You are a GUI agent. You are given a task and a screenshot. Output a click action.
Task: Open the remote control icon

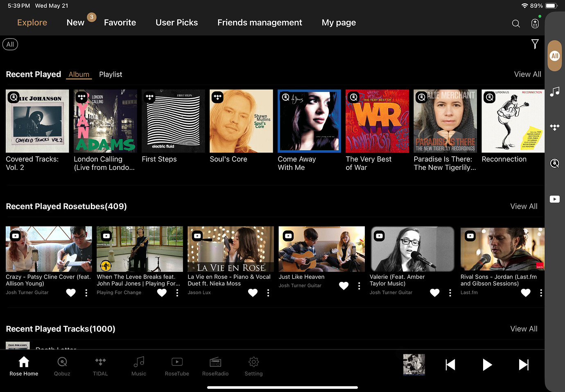[x=535, y=23]
